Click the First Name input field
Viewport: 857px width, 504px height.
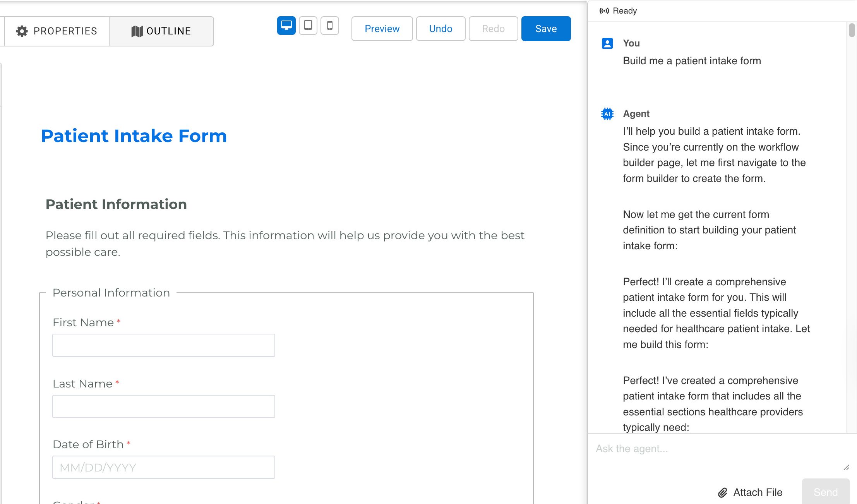click(x=163, y=345)
